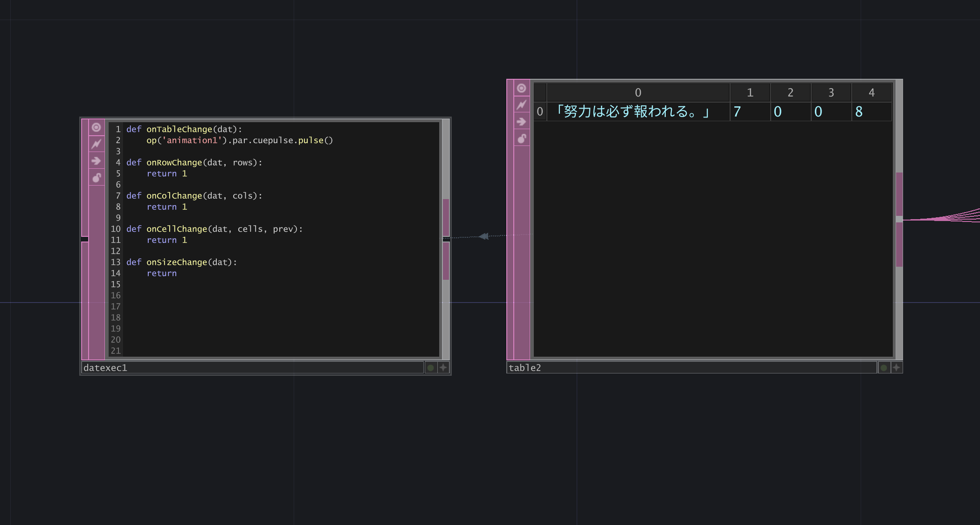Toggle the green dot flag on table2

pos(883,368)
